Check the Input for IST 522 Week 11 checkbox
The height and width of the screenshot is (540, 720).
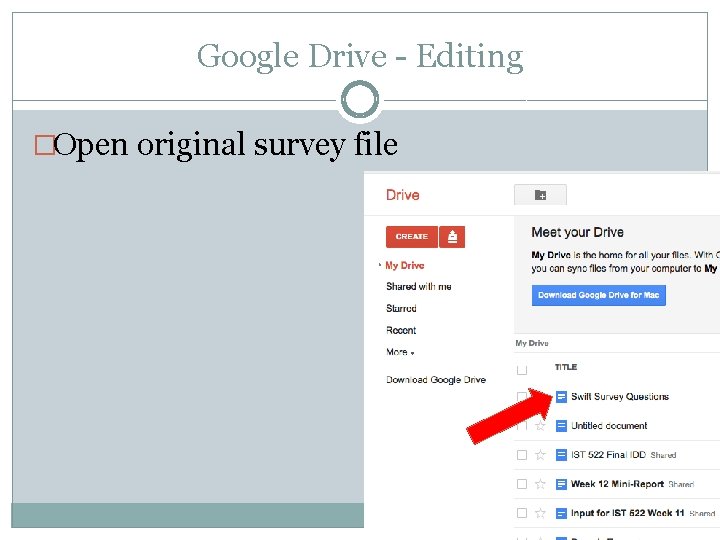(x=522, y=513)
